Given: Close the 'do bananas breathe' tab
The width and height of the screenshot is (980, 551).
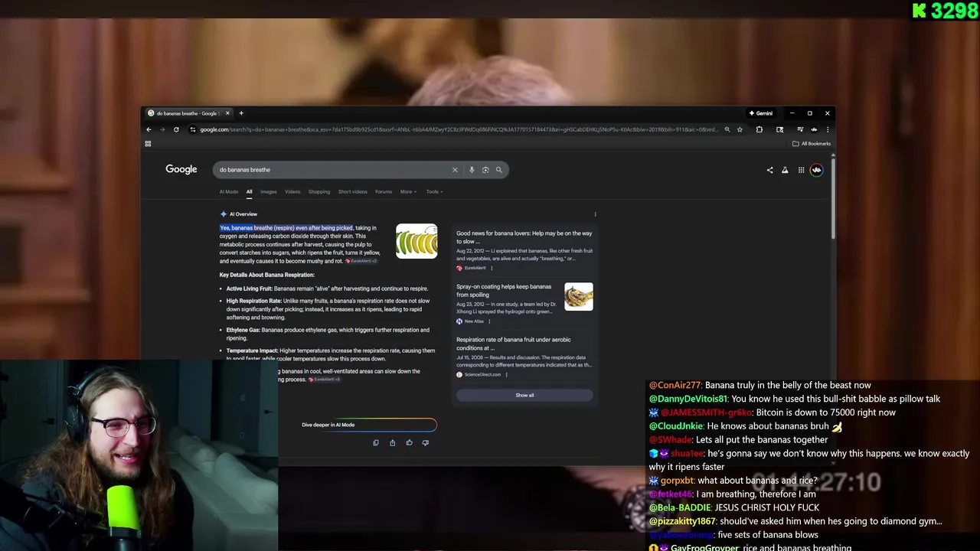Looking at the screenshot, I should (x=227, y=113).
